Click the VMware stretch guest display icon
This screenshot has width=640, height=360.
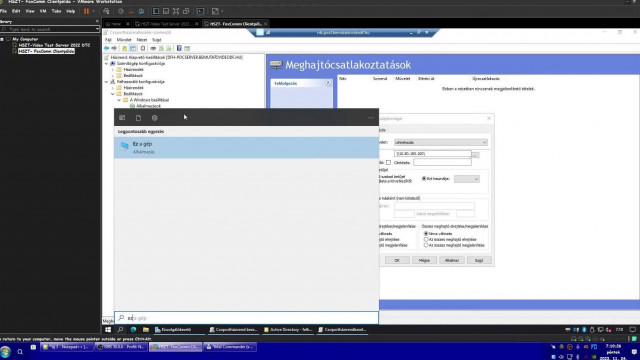tap(215, 11)
